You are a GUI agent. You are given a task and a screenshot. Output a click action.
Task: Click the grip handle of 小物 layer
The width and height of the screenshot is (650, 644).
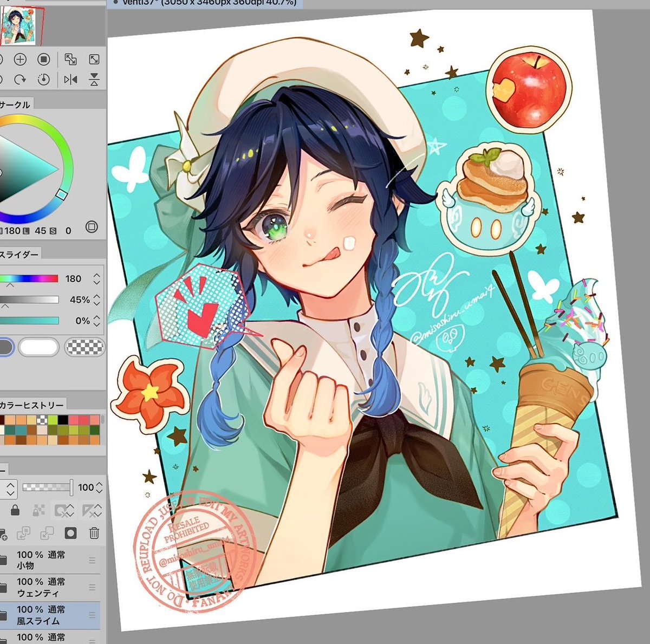(92, 561)
